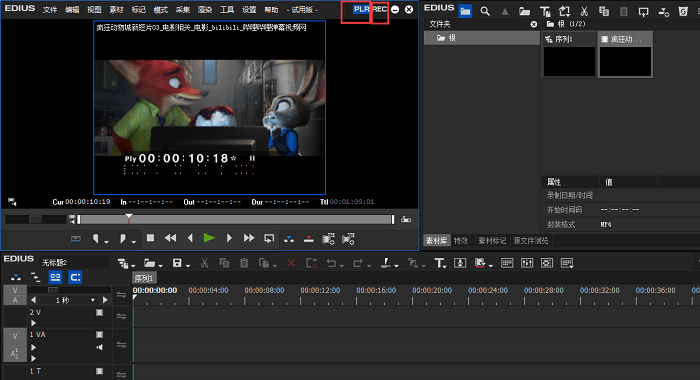This screenshot has height=380, width=700.
Task: Open the Set In point dropdown arrow
Action: (106, 242)
